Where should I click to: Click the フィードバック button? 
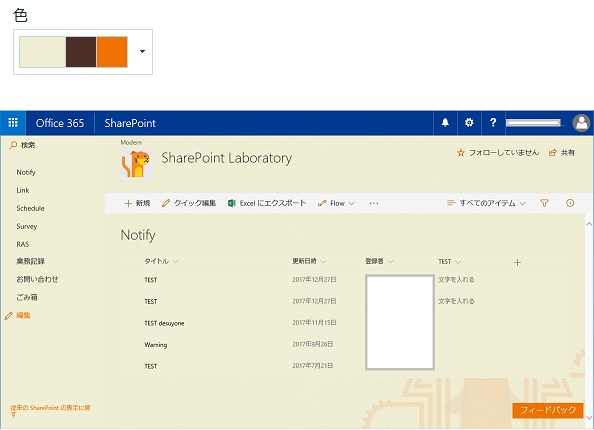(548, 410)
